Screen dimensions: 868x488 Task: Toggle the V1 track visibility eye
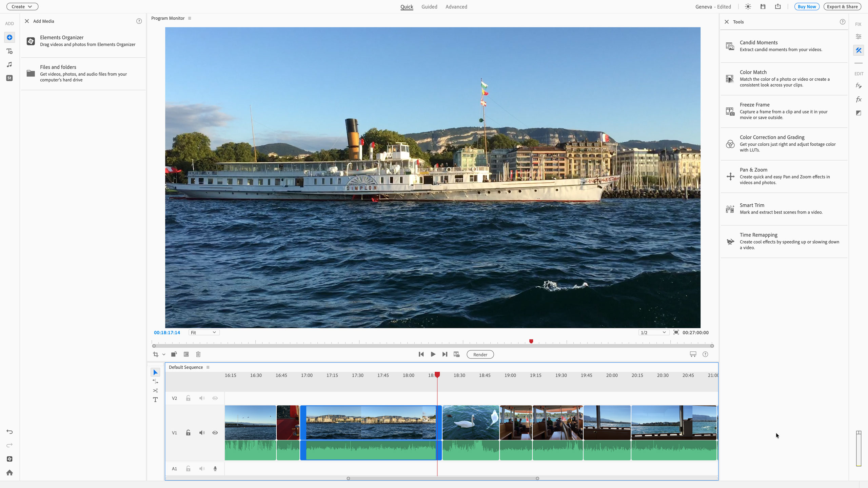coord(215,433)
